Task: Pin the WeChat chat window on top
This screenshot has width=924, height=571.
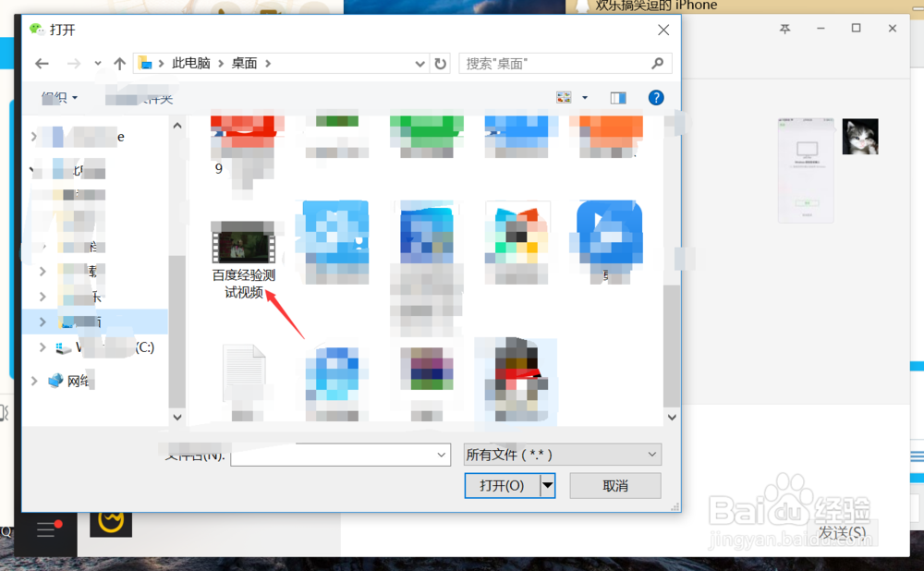Action: pos(784,29)
